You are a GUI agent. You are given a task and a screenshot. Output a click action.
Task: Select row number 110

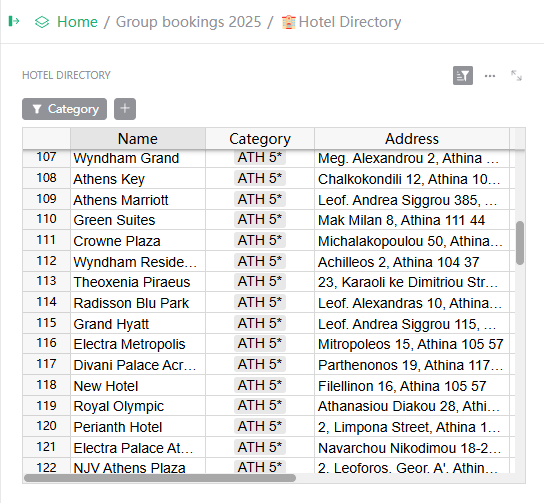click(x=46, y=220)
